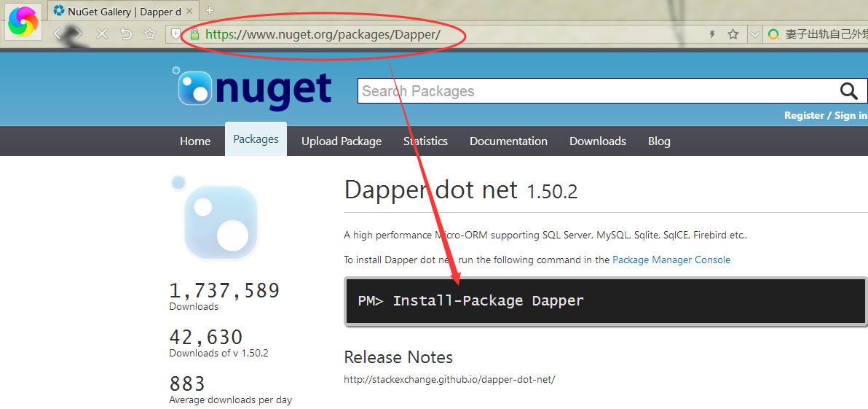Go back to previous page
Viewport: 868px width, 409px height.
click(x=58, y=34)
